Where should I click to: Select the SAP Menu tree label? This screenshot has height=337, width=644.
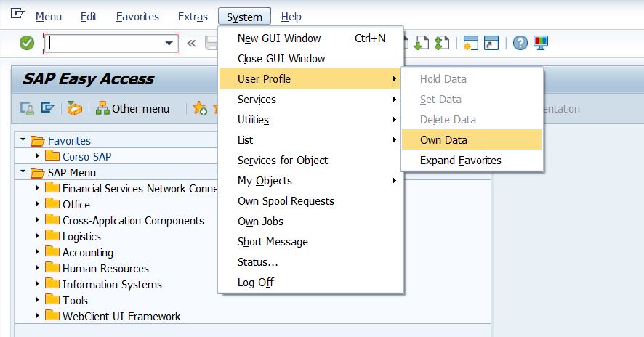[x=71, y=172]
